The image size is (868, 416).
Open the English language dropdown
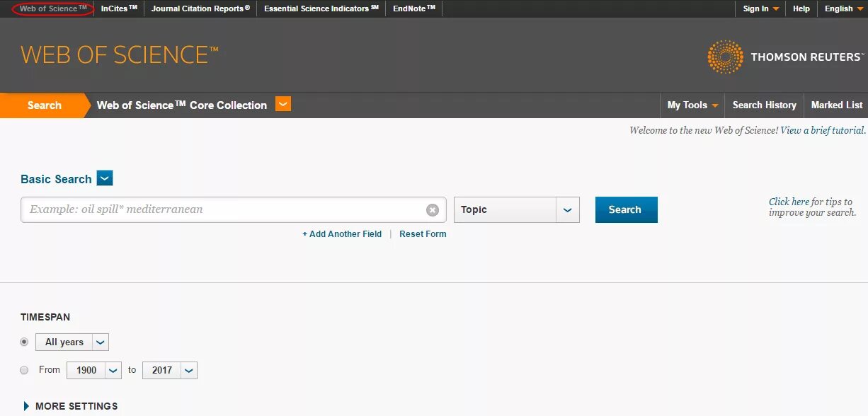[844, 8]
